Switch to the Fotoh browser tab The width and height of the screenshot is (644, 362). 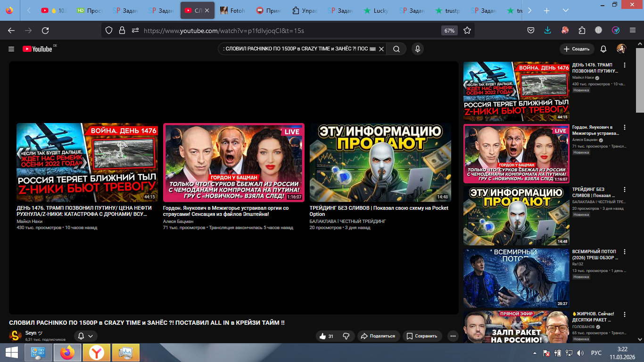coord(233,10)
